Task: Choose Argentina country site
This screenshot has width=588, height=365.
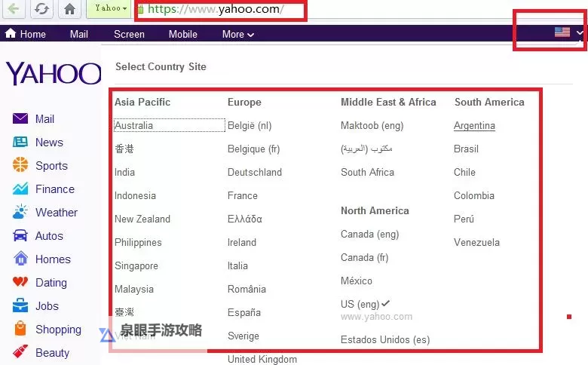Action: click(474, 126)
